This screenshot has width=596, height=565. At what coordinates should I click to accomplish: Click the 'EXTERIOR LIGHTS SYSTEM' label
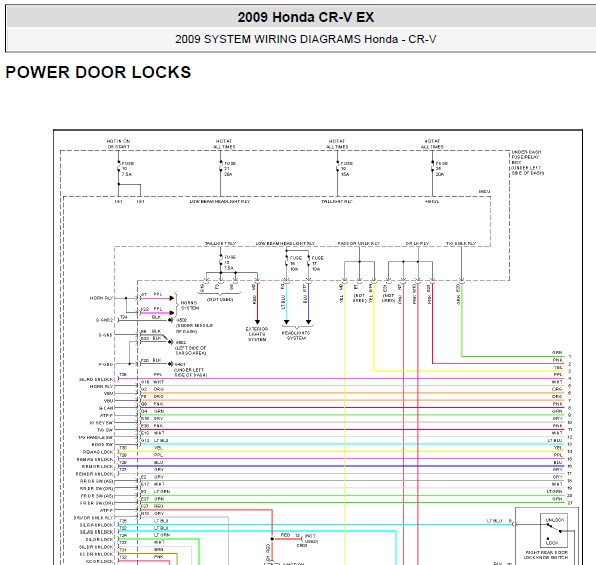[257, 334]
